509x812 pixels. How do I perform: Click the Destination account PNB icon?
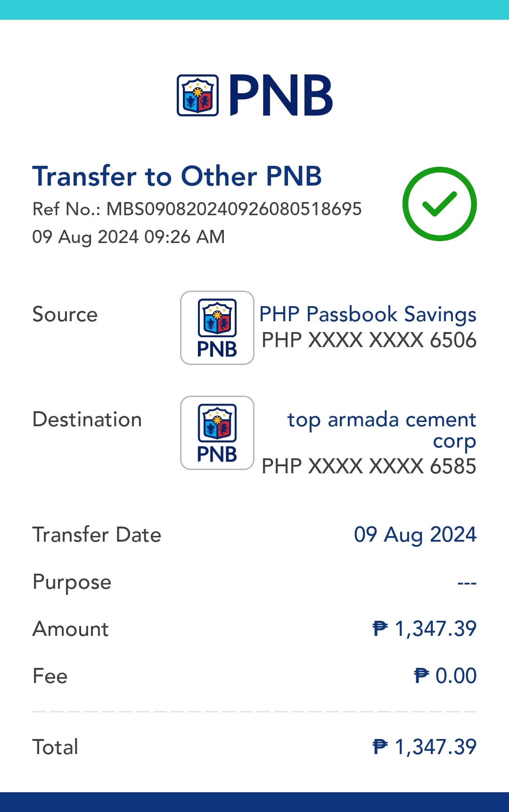click(x=217, y=433)
